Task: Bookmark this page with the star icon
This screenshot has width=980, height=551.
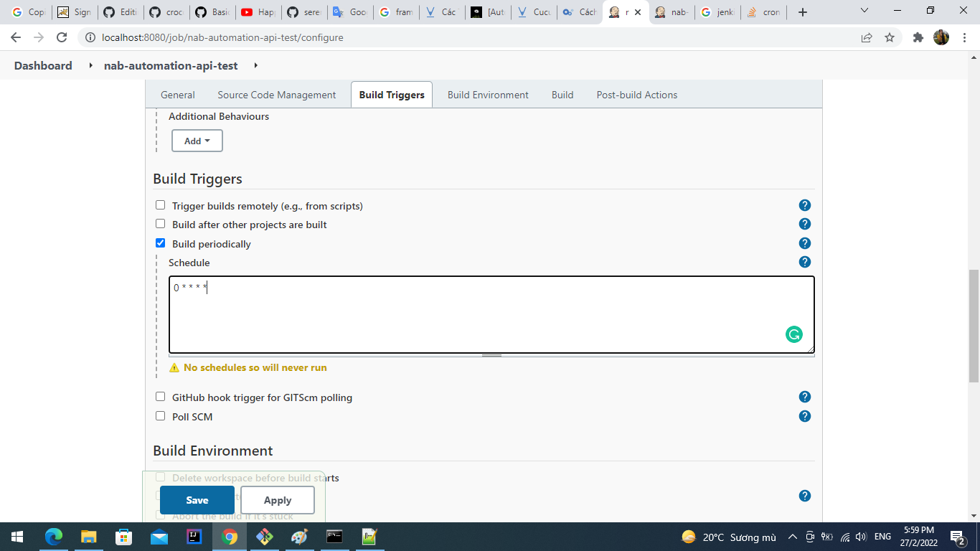Action: point(890,37)
